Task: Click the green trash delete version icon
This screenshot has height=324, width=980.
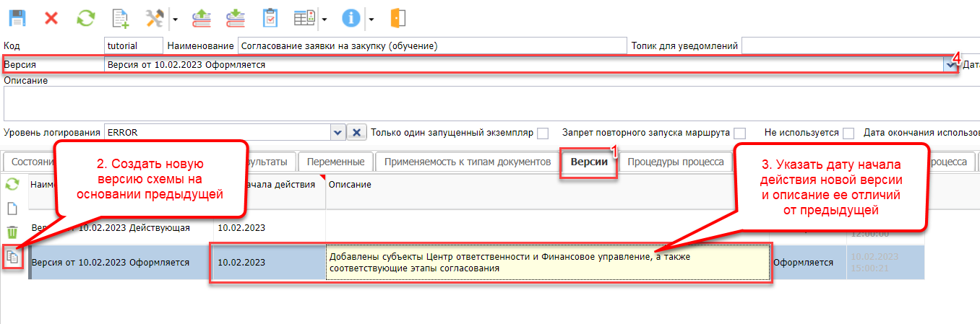Action: [12, 232]
